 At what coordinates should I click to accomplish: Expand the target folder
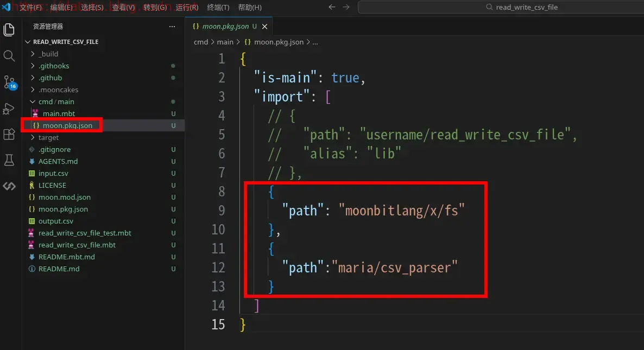pos(48,137)
